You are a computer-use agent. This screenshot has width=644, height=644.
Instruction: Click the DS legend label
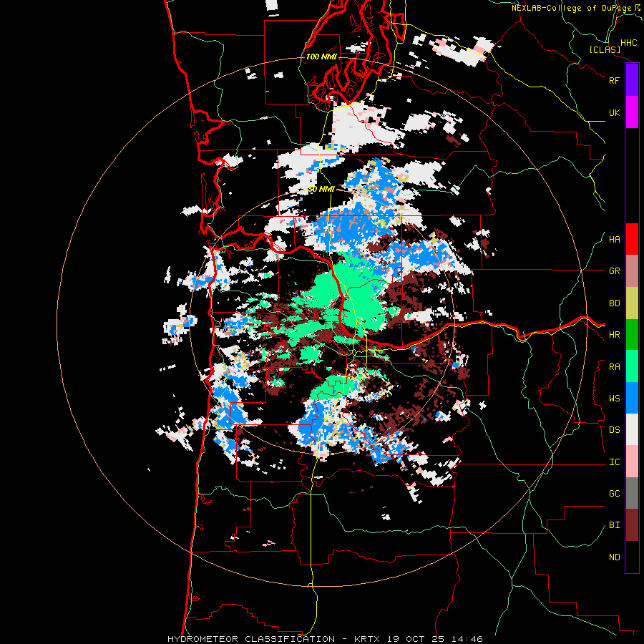point(614,430)
